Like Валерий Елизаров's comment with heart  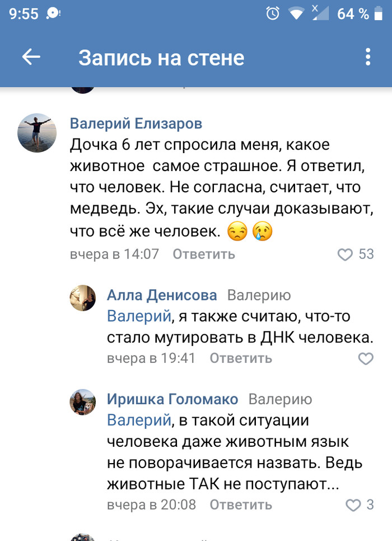point(344,255)
